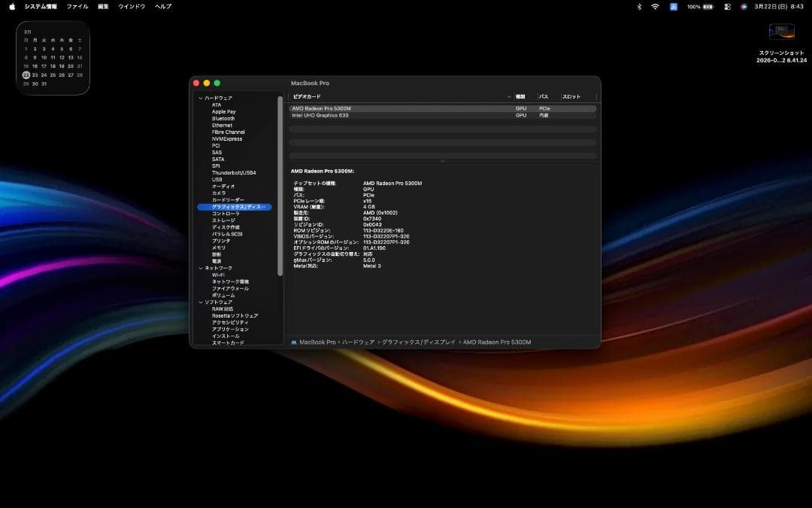
Task: Open the Apple menu logo
Action: [12, 7]
